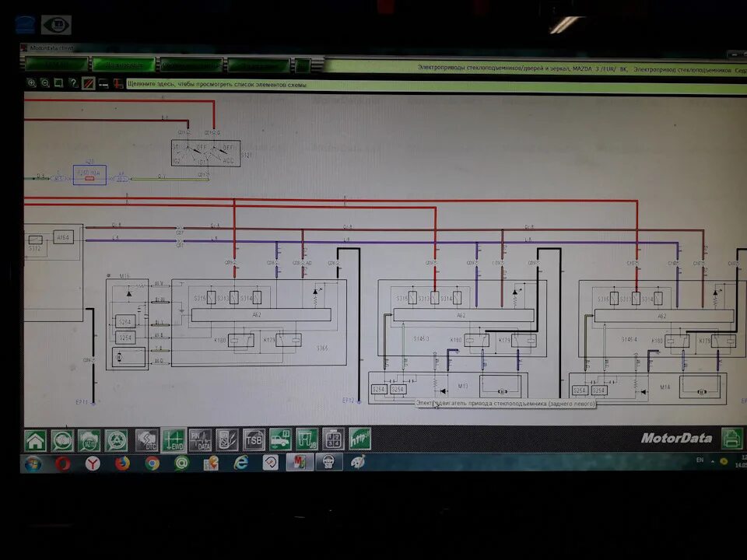Open Paint palette icon in taskbar
Viewport: 747px width, 560px height.
coord(358,461)
